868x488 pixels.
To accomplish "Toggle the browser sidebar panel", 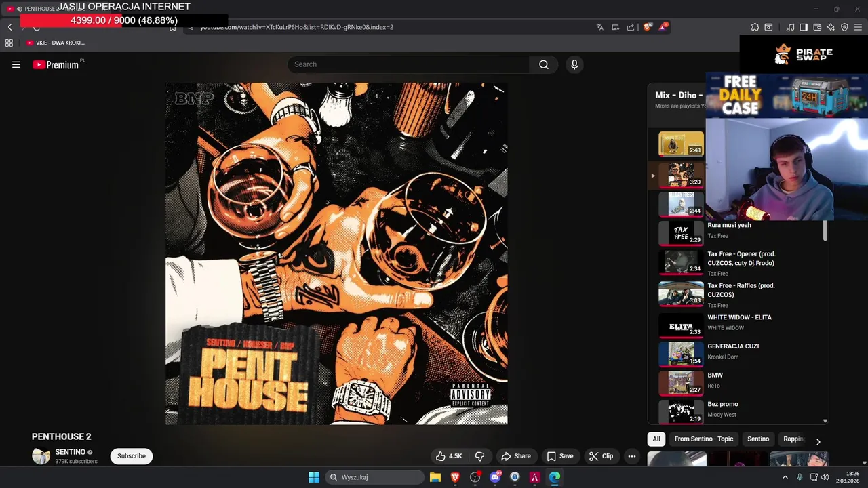I will [x=804, y=27].
